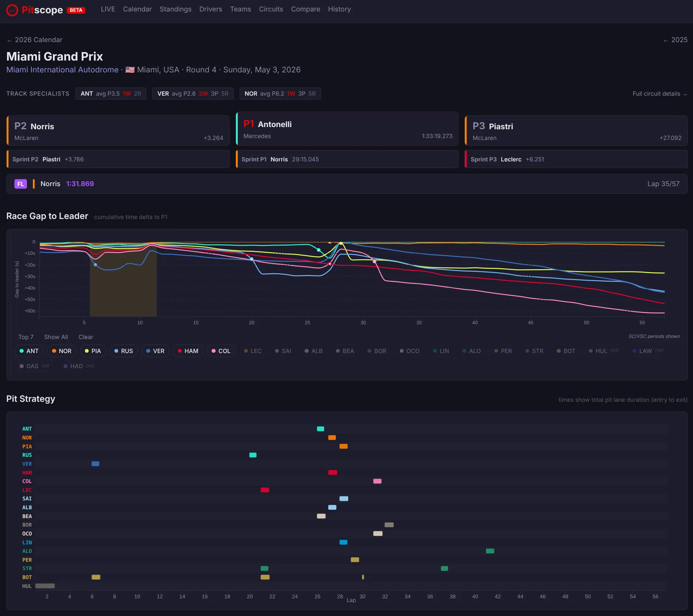Open P3 Piastri result card

pyautogui.click(x=576, y=130)
